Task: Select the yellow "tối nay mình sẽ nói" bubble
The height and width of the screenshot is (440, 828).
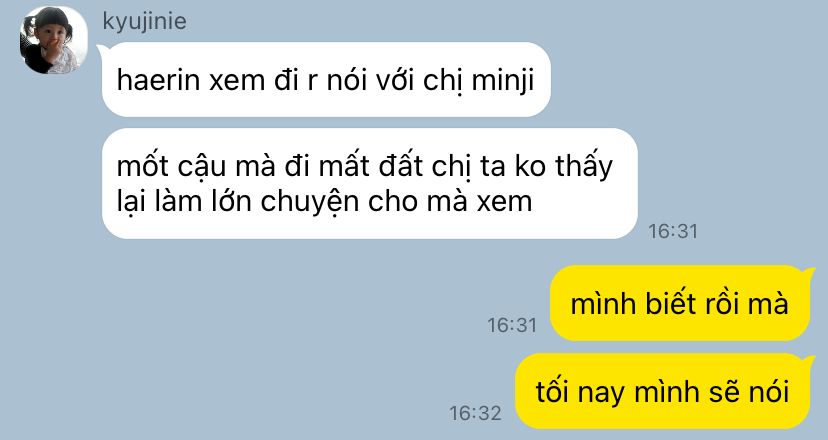Action: point(662,391)
